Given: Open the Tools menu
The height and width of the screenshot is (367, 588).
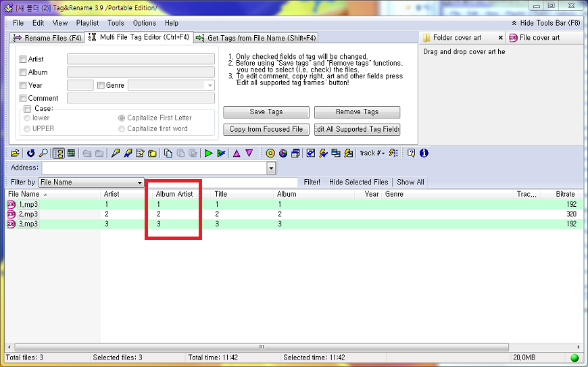Looking at the screenshot, I should [x=116, y=23].
